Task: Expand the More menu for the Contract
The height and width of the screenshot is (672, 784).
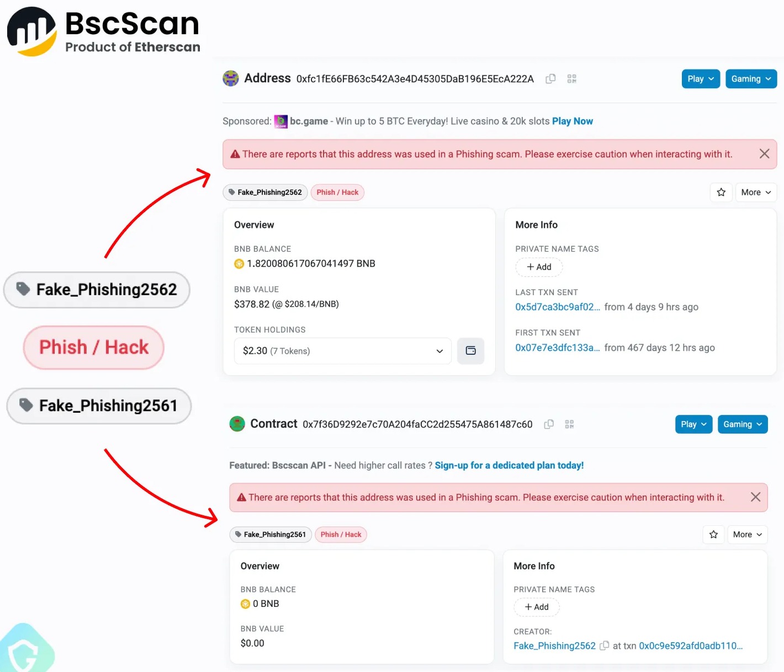Action: [x=747, y=535]
